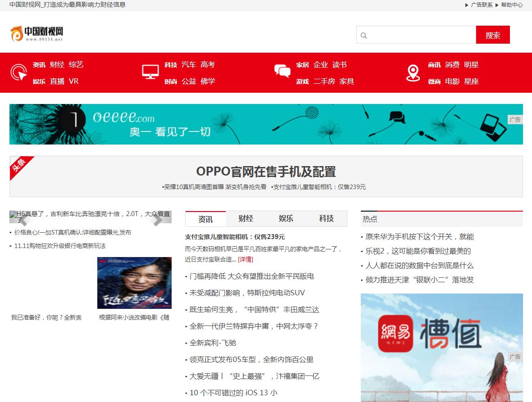Open the 消费 navigation item

click(452, 64)
